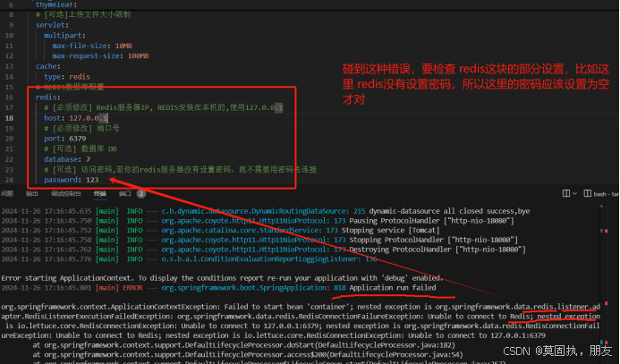Place cursor on 'host: 127.0.0.1' line
Image resolution: width=620 pixels, height=364 pixels.
click(75, 118)
